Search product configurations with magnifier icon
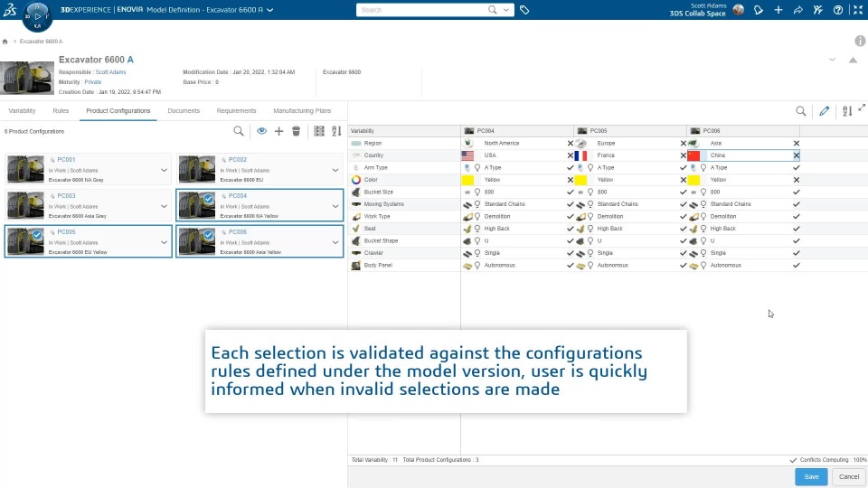The width and height of the screenshot is (868, 488). [239, 131]
